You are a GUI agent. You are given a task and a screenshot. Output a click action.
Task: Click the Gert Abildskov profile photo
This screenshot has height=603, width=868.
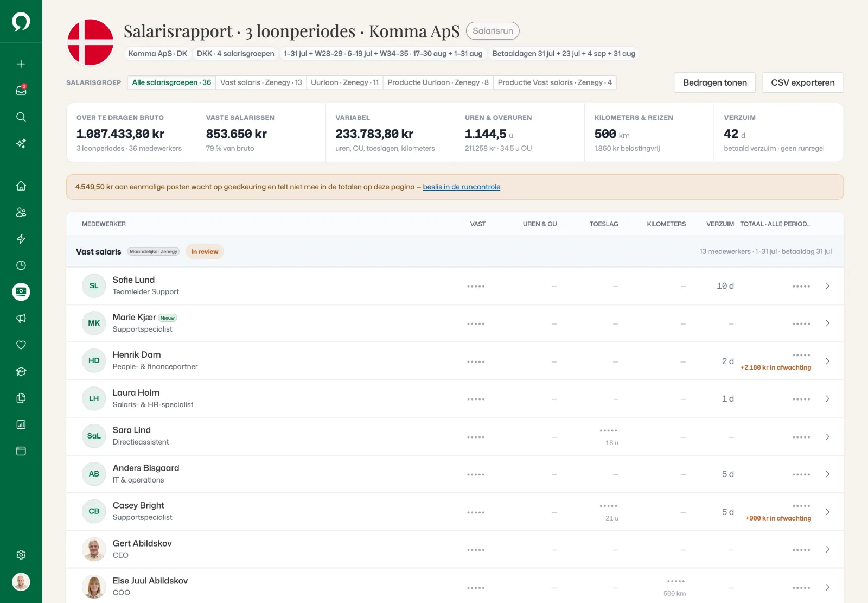coord(94,550)
